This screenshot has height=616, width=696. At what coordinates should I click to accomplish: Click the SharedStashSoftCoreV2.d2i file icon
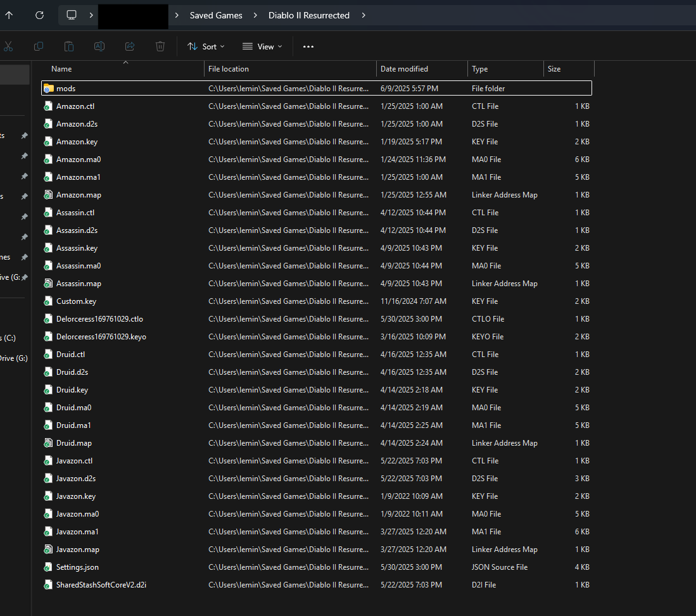click(48, 585)
